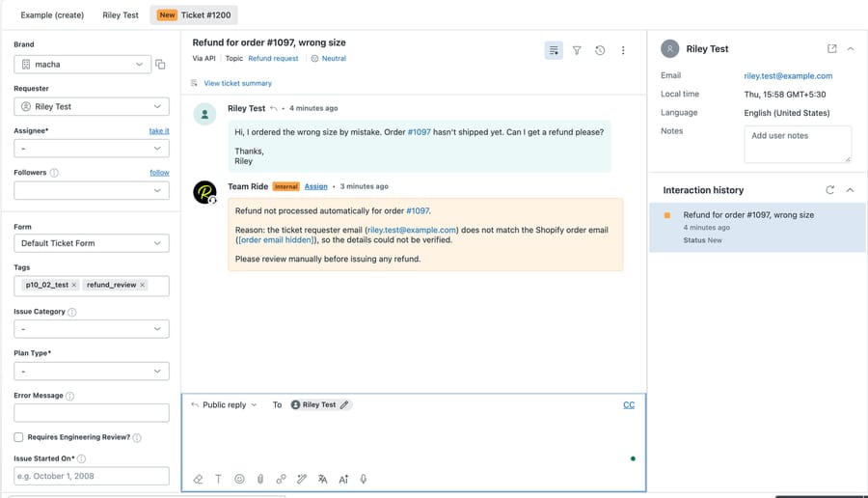
Task: Show ticket events history clock icon
Action: [x=600, y=50]
